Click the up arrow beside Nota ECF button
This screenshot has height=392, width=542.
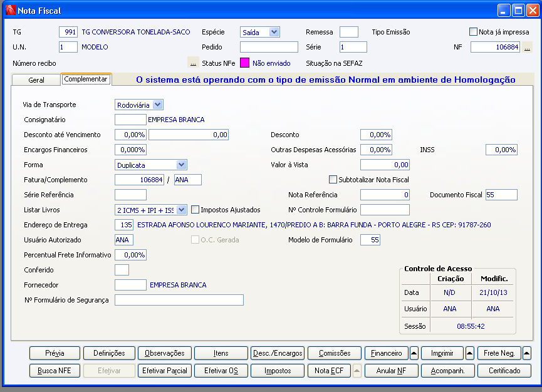(357, 371)
